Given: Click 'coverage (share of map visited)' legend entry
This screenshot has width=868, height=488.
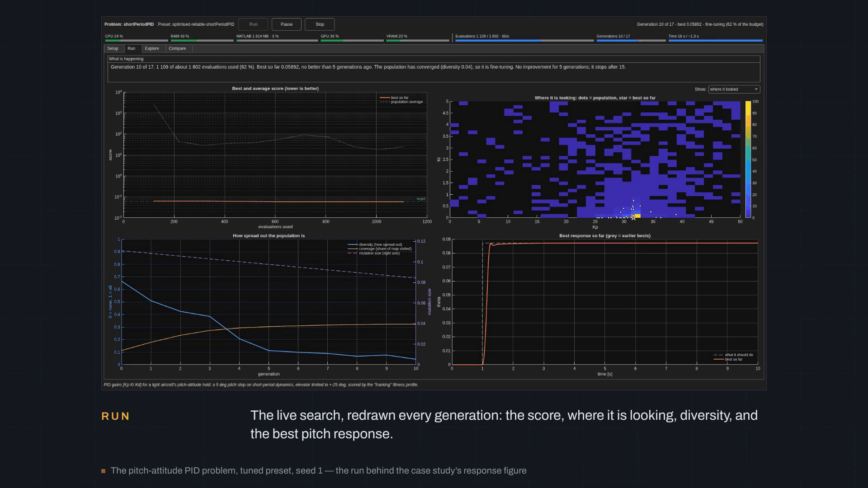Looking at the screenshot, I should [380, 249].
